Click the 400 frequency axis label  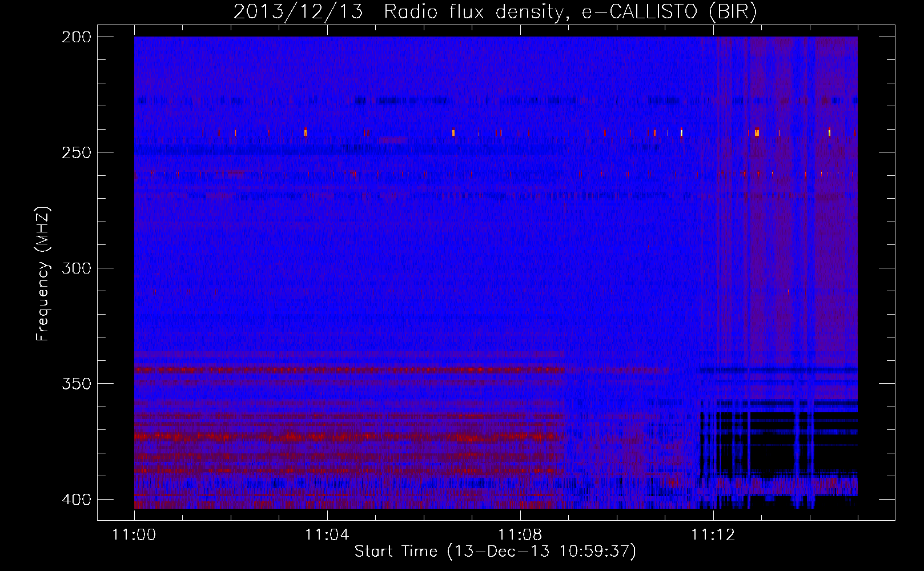click(76, 500)
